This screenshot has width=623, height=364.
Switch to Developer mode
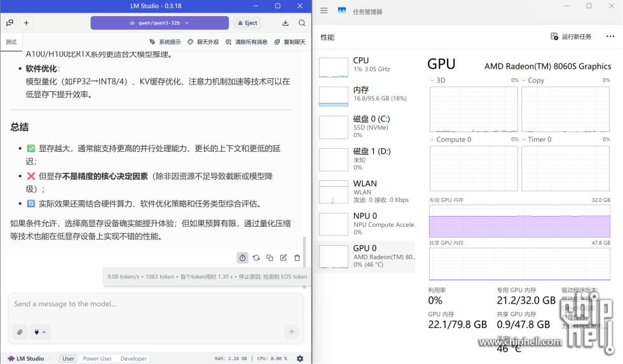(133, 358)
